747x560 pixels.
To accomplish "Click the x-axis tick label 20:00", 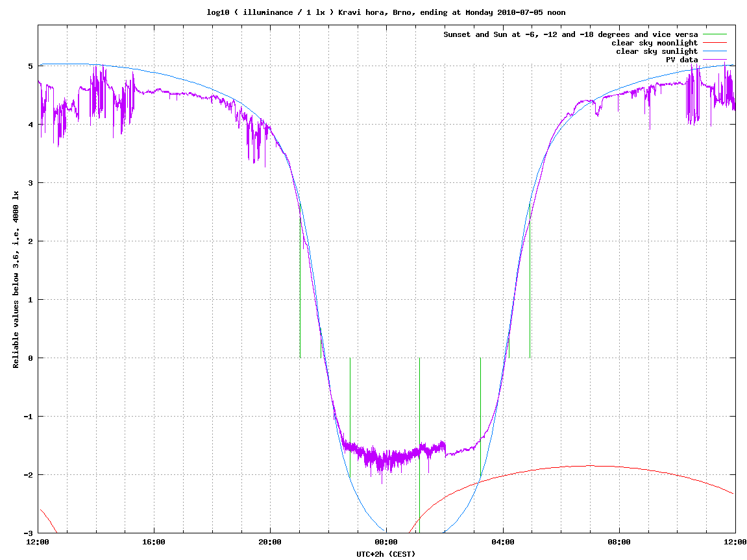I will (270, 542).
